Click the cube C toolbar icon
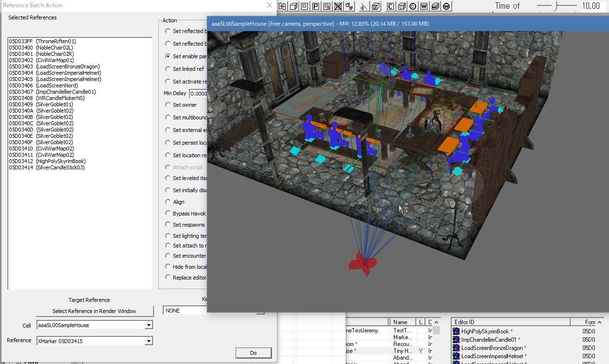609x364 pixels. point(402,6)
